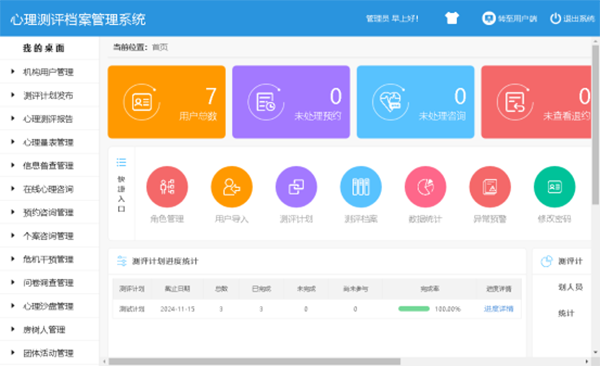Open the 数据统计 pie chart icon
The image size is (600, 367).
point(426,187)
